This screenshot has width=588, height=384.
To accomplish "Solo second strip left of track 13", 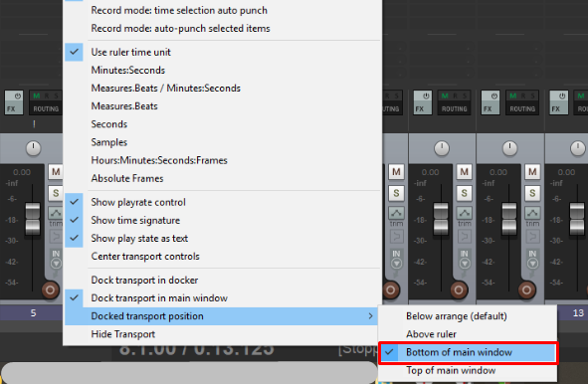I will tap(465, 193).
